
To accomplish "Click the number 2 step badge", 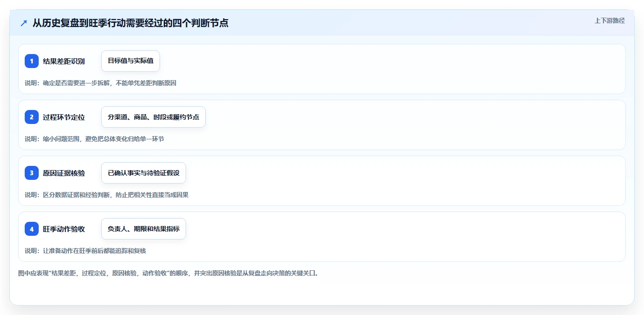I will [x=32, y=117].
